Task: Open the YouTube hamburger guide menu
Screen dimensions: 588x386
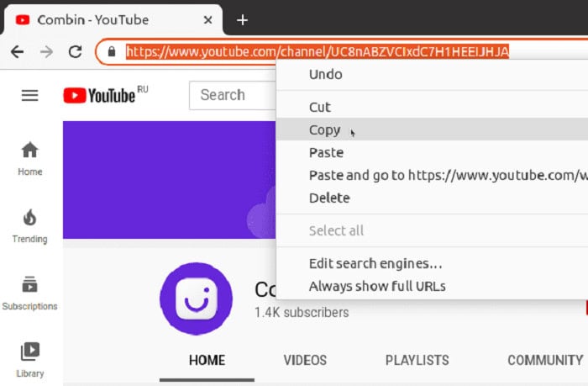Action: [x=29, y=95]
